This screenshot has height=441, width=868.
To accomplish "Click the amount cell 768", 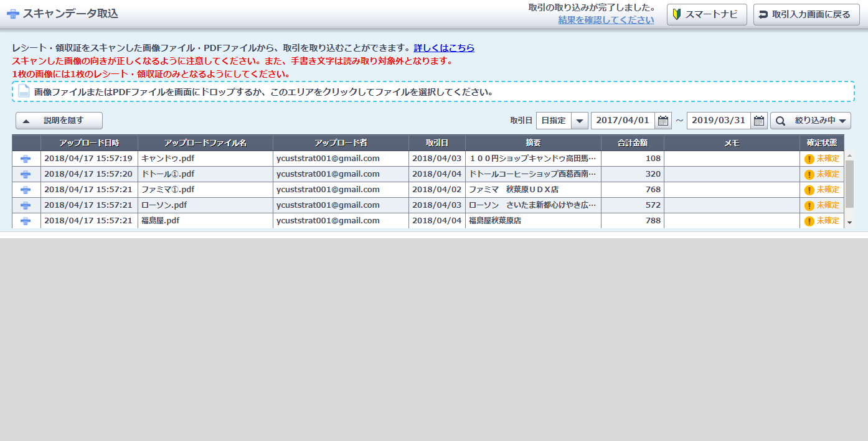I will (x=633, y=190).
